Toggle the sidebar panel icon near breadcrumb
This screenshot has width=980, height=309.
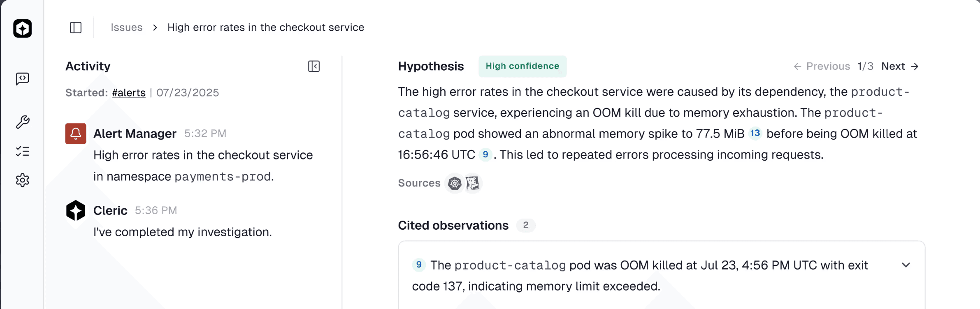[76, 28]
